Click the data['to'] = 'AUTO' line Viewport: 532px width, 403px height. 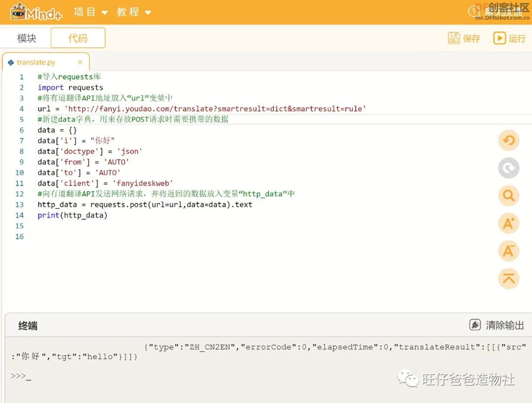[79, 172]
